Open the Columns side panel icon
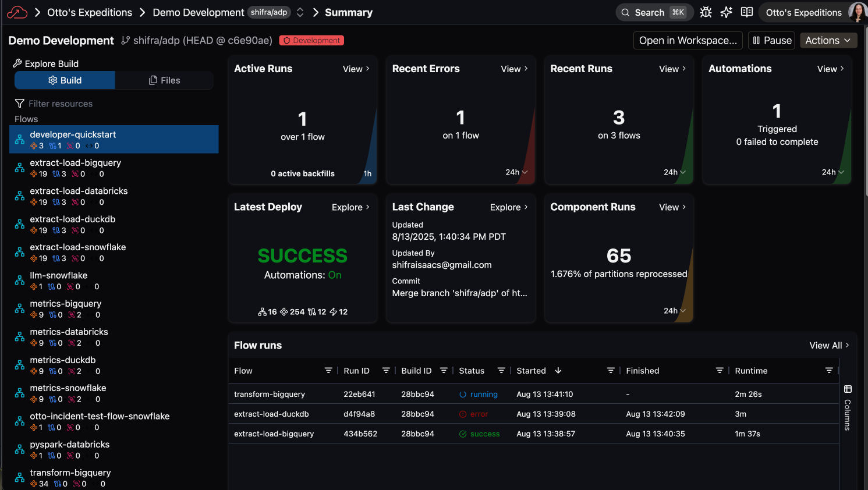The height and width of the screenshot is (490, 868). click(x=848, y=389)
